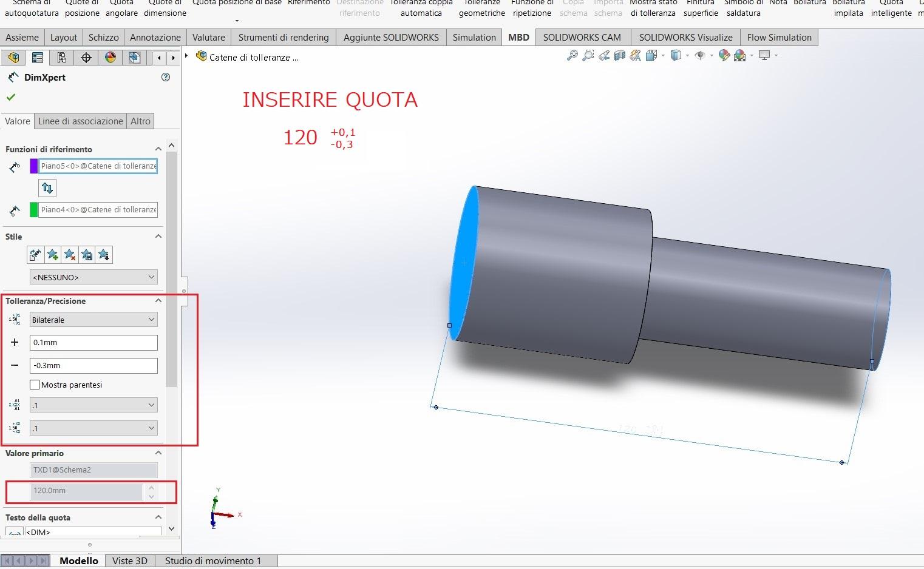Open the DimXpertManager crosshair tab

(86, 58)
